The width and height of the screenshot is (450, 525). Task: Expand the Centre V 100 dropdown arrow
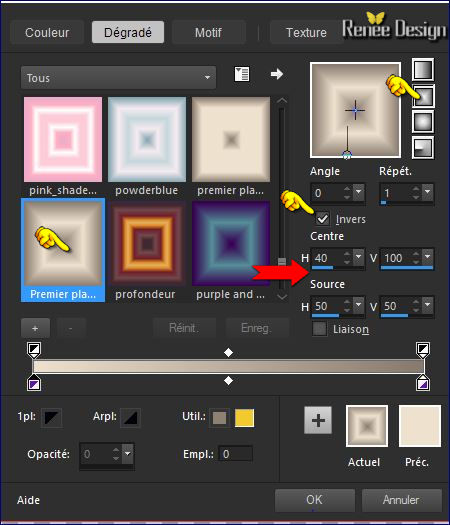click(x=428, y=257)
